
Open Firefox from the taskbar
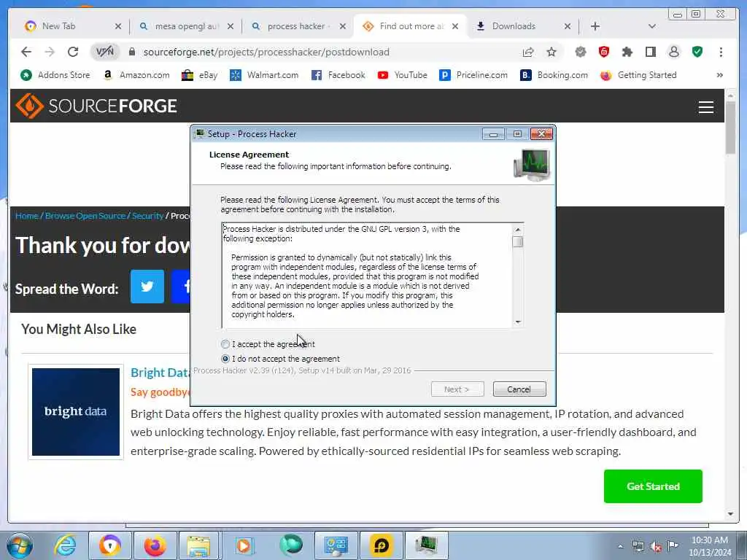155,545
